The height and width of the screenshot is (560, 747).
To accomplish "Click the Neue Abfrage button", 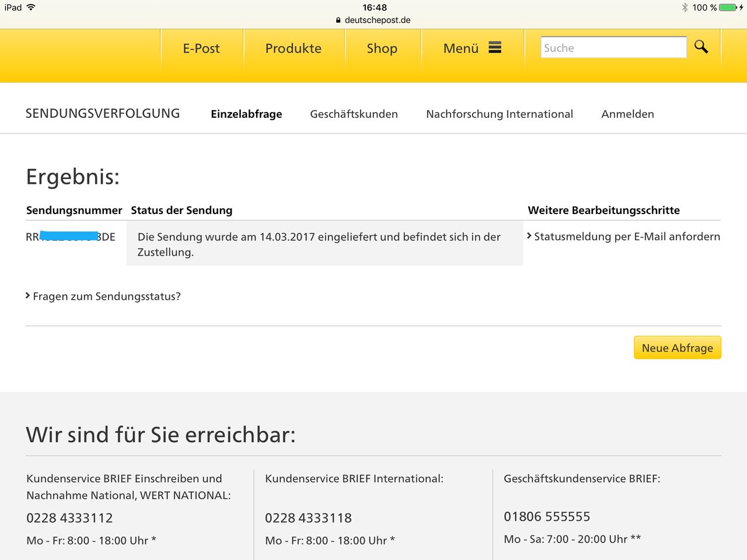I will point(678,348).
